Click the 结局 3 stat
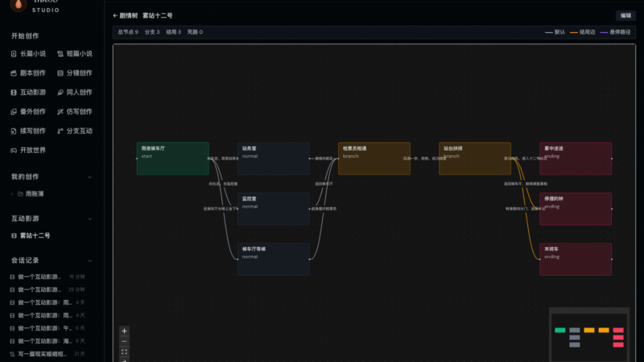Viewport: 644px width, 362px height. coord(173,32)
